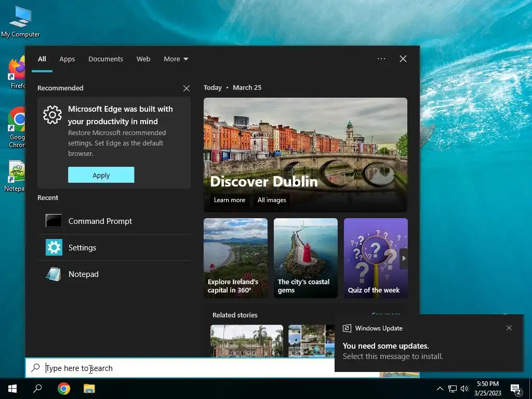Click All images on Discover Dublin
This screenshot has width=532, height=399.
(x=272, y=200)
